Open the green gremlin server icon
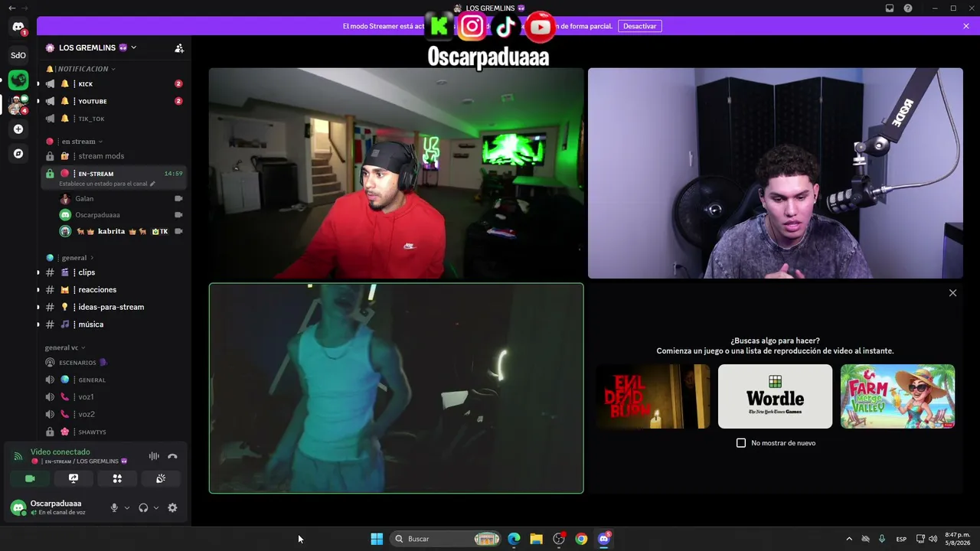This screenshot has width=980, height=551. click(18, 80)
